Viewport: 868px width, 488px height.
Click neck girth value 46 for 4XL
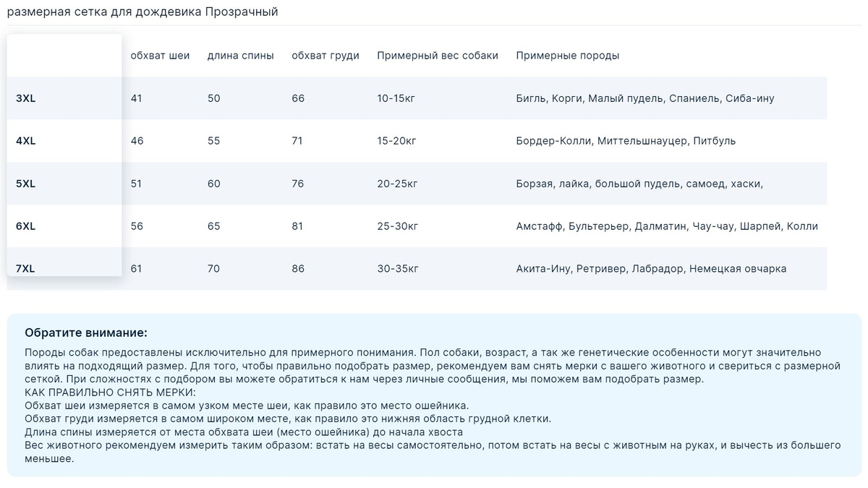click(137, 141)
